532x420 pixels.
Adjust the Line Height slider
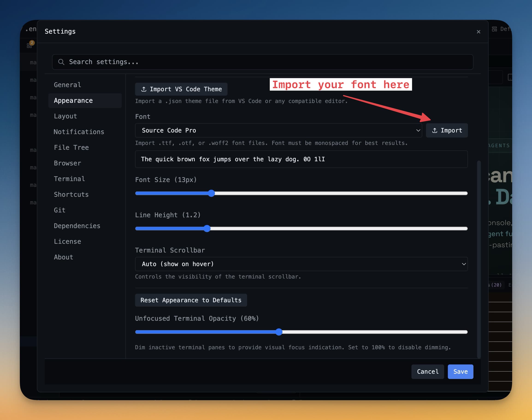[301, 229]
